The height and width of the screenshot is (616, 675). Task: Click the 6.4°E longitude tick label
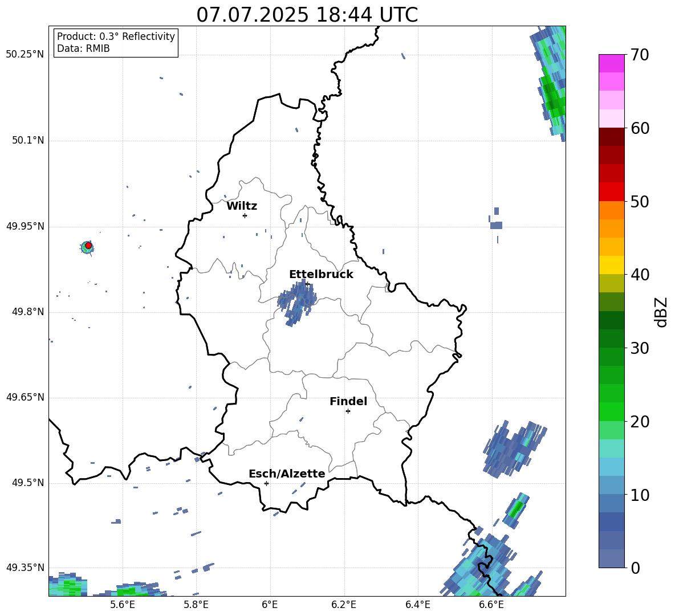(417, 605)
